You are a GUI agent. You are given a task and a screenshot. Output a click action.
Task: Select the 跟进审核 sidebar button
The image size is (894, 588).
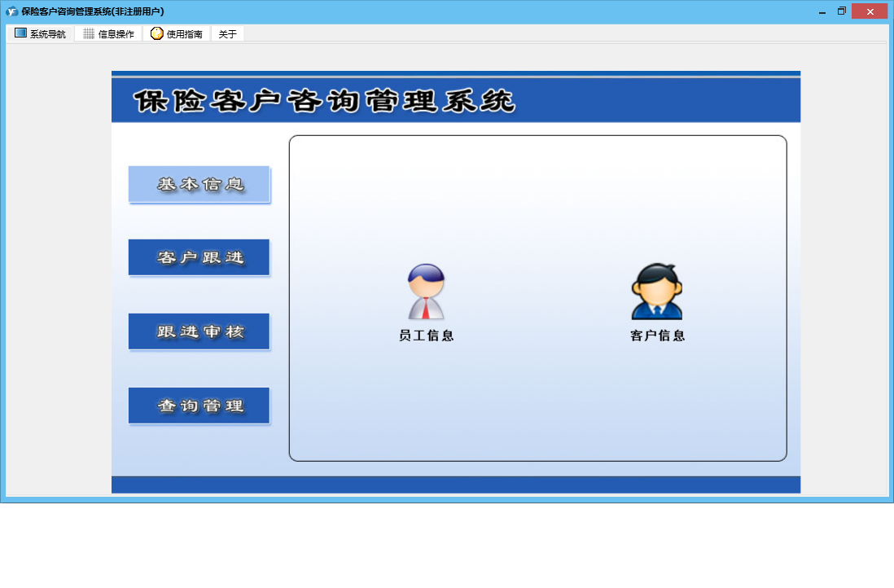[199, 331]
